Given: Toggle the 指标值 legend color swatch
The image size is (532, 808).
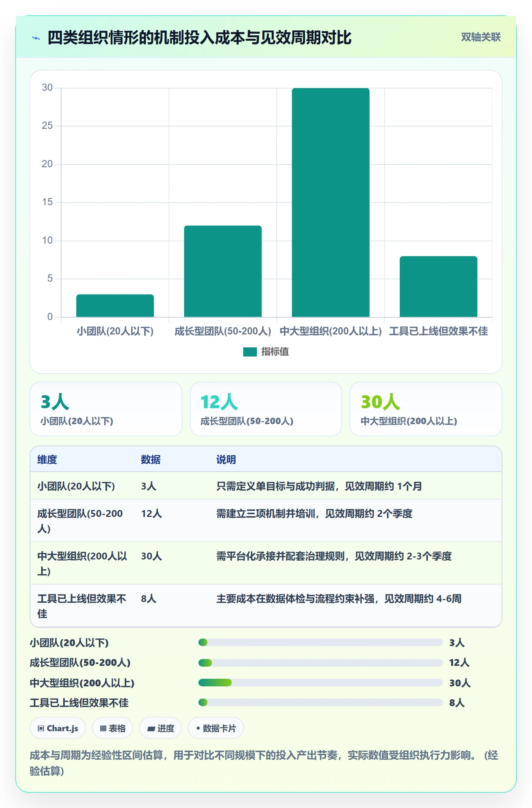Looking at the screenshot, I should pos(250,352).
